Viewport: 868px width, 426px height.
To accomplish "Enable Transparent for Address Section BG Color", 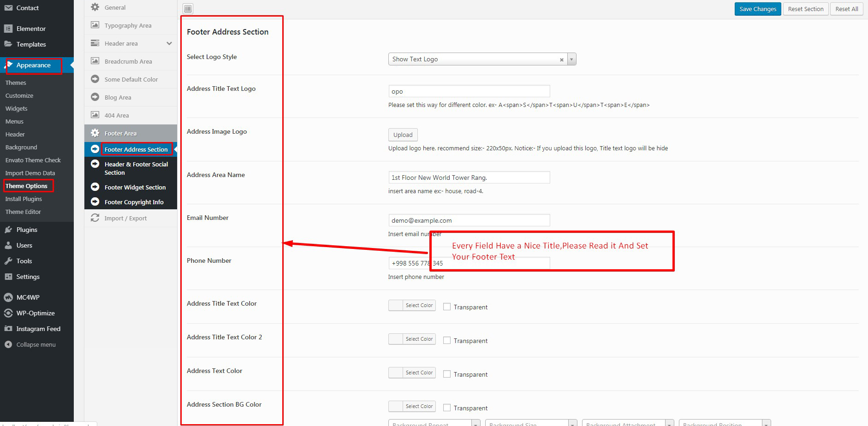I will pyautogui.click(x=447, y=408).
